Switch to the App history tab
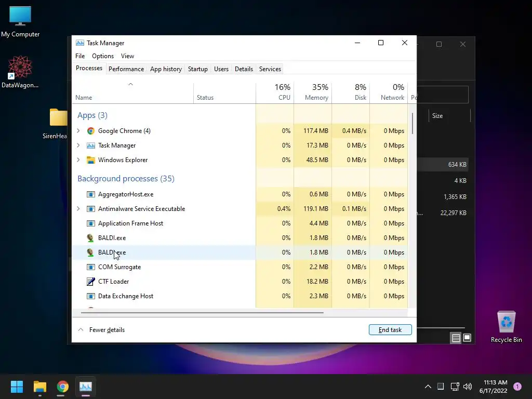The image size is (532, 399). tap(166, 69)
